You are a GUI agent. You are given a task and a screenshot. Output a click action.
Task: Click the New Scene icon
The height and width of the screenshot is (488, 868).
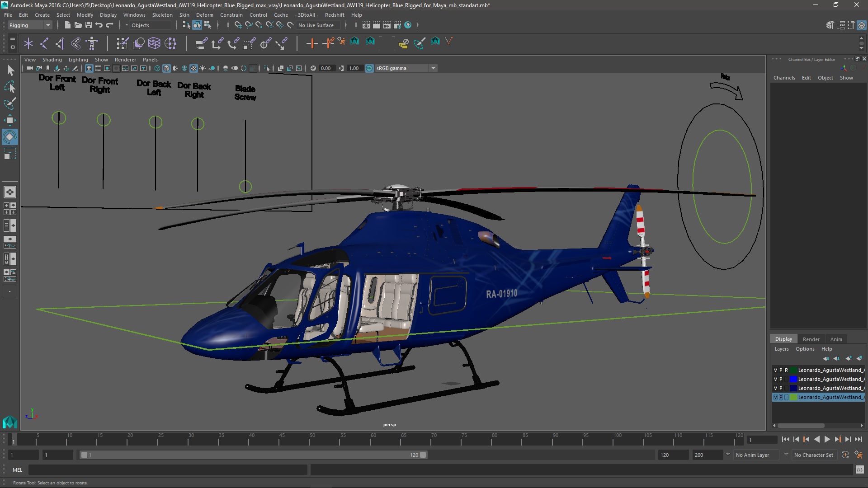67,25
